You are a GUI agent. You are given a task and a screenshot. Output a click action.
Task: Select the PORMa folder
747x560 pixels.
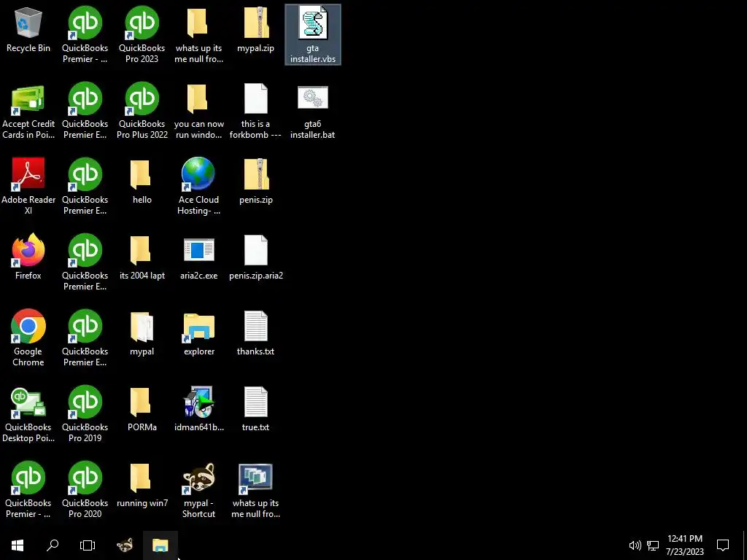142,410
